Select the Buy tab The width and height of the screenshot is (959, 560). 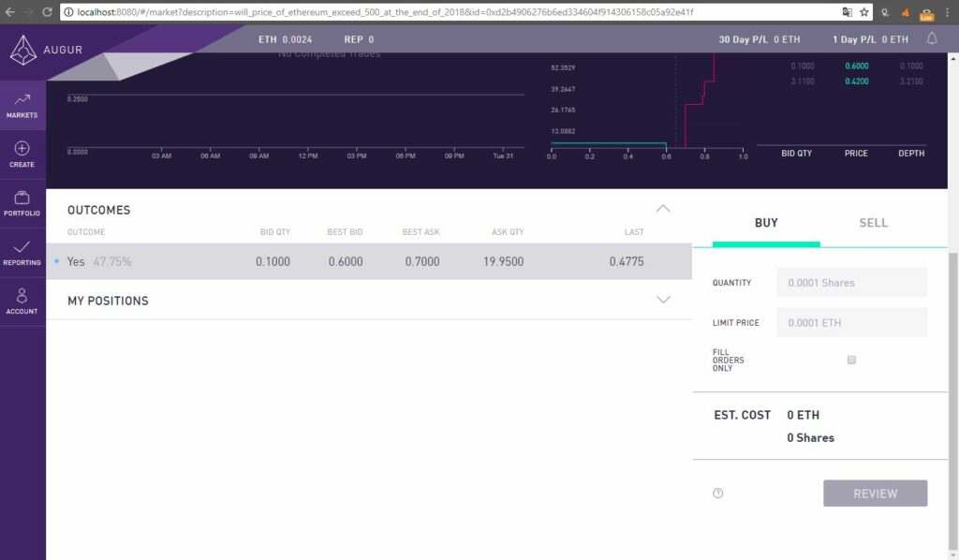(x=766, y=223)
